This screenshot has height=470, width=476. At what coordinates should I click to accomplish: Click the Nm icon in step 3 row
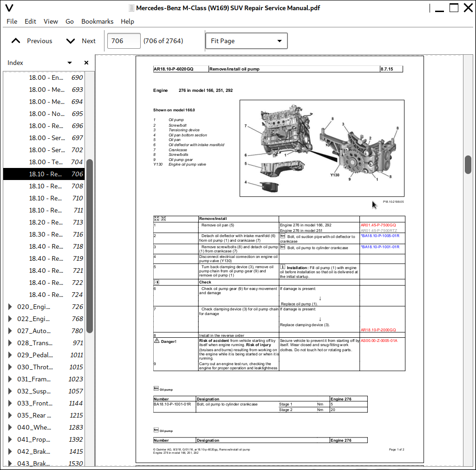pos(283,247)
